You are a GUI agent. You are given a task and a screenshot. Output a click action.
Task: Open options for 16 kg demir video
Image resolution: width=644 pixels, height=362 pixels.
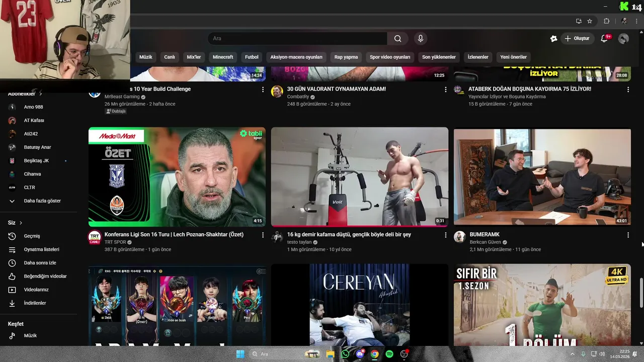tap(445, 235)
